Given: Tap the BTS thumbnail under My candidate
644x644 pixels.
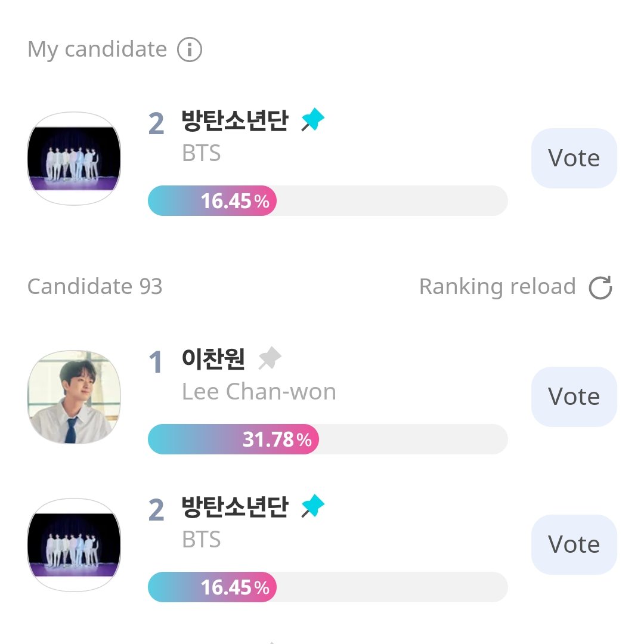Looking at the screenshot, I should pyautogui.click(x=74, y=159).
